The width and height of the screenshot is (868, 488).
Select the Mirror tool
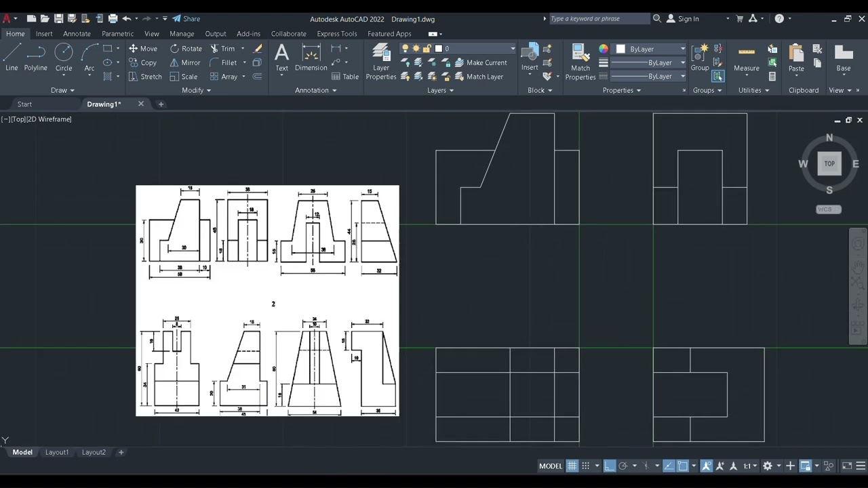(185, 62)
